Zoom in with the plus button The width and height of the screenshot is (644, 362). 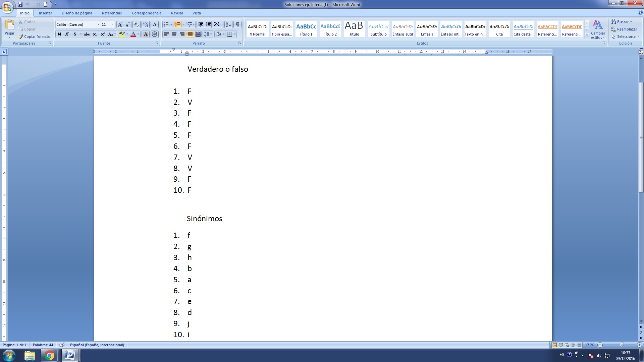click(640, 345)
